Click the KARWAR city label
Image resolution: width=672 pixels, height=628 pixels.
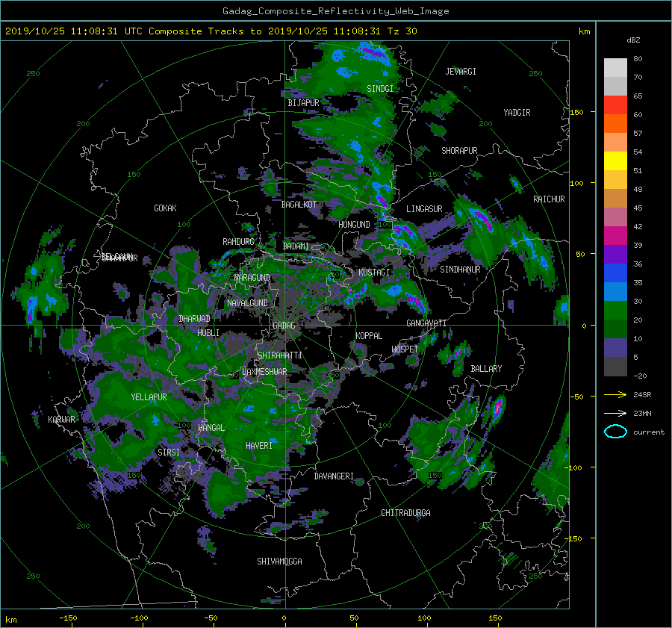[61, 420]
